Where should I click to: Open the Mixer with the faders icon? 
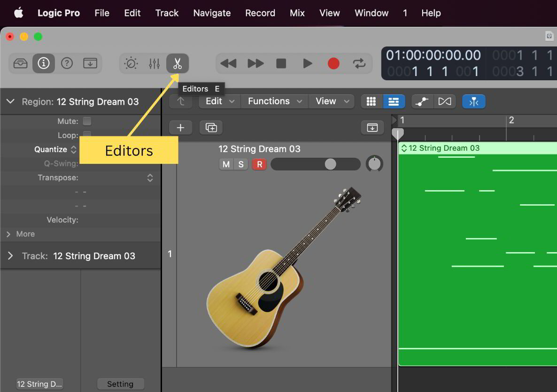154,63
